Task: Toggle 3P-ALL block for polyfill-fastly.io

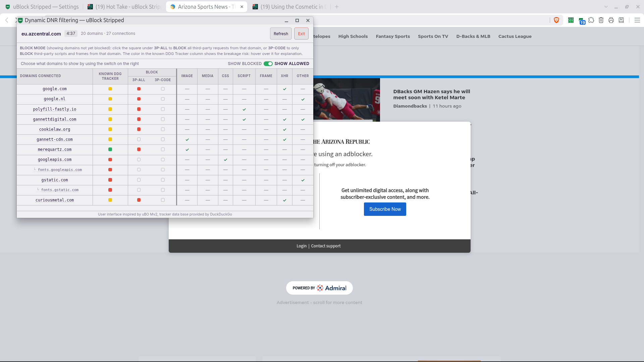Action: tap(139, 109)
